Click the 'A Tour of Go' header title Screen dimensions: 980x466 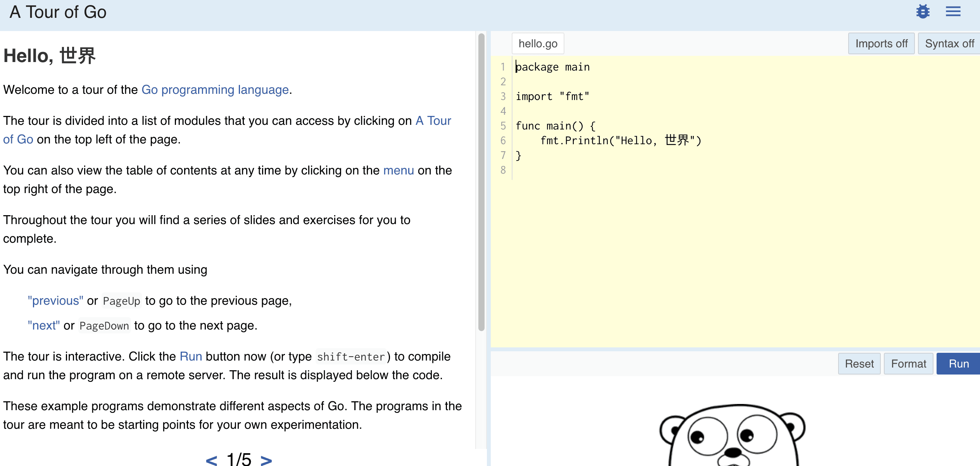point(58,12)
